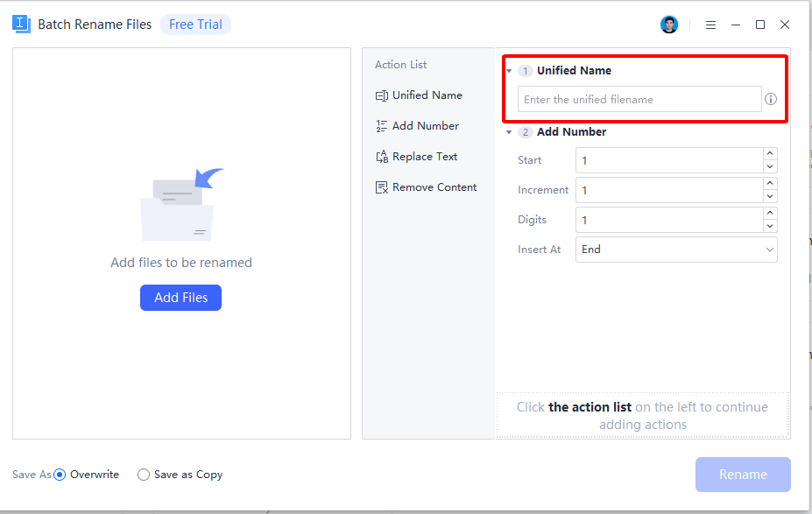812x514 pixels.
Task: Select the Replace Text action icon
Action: (x=380, y=156)
